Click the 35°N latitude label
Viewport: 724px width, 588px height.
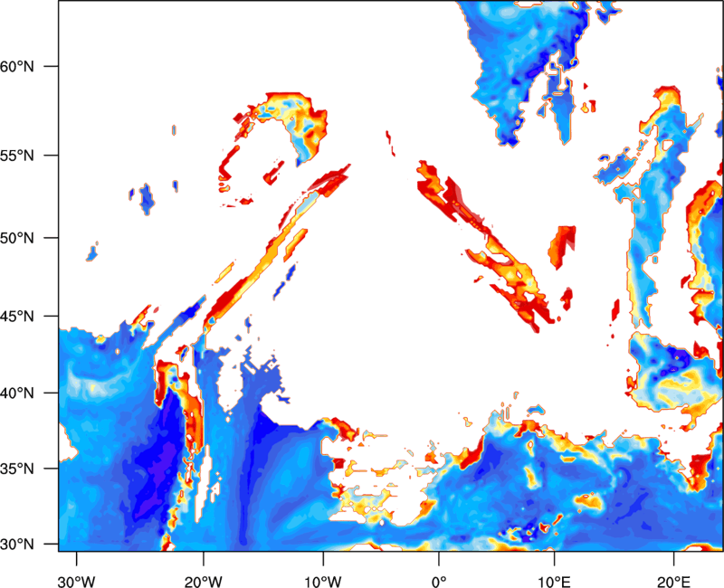16,469
